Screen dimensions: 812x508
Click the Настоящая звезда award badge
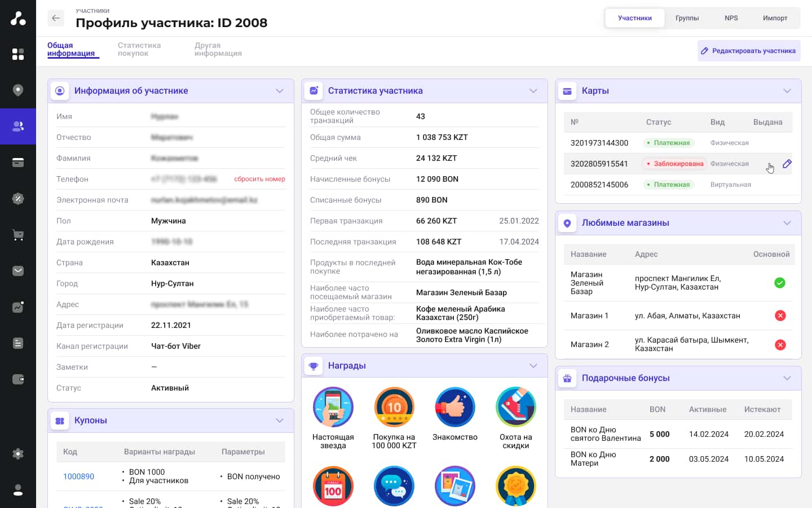click(x=333, y=408)
